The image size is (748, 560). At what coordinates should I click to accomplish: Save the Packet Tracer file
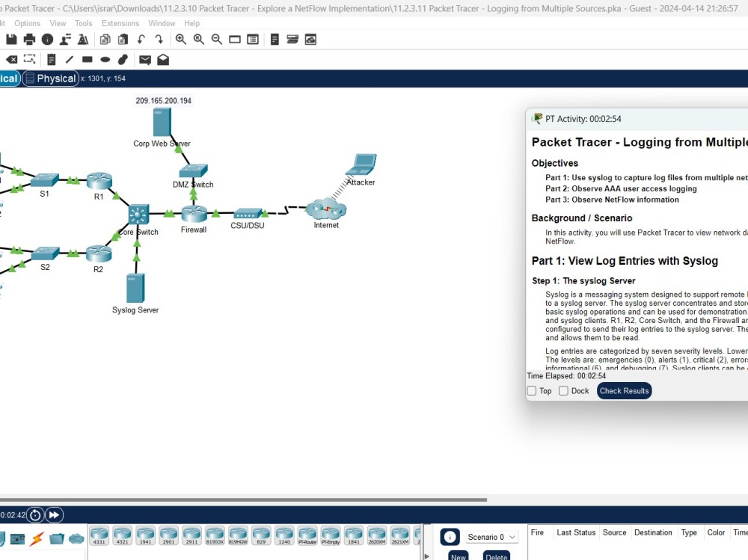[11, 39]
